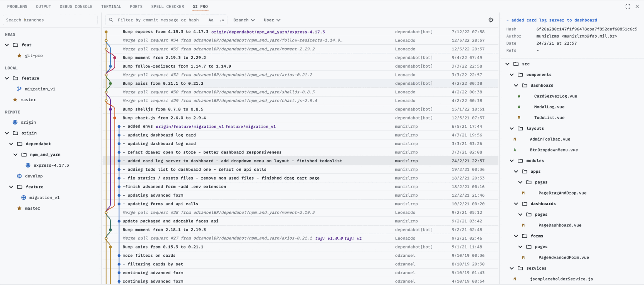
Task: Open the PageAdvancedForm.vue file
Action: (563, 257)
